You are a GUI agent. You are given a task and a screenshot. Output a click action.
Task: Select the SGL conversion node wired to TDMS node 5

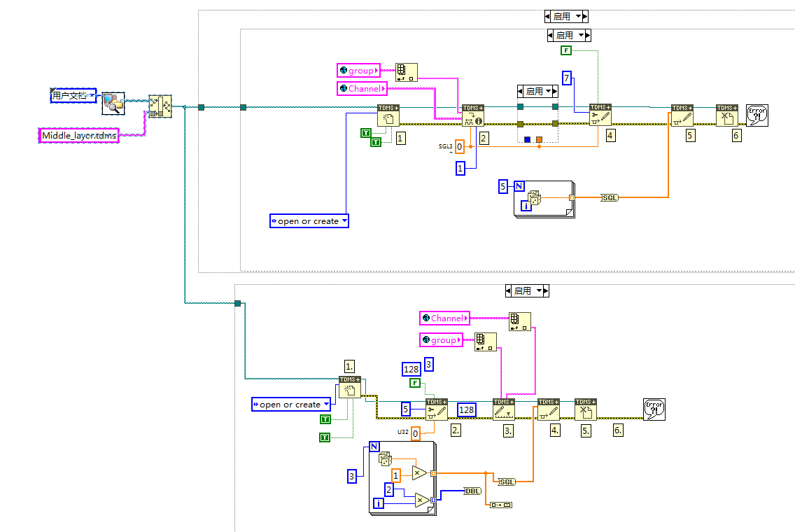tap(610, 198)
